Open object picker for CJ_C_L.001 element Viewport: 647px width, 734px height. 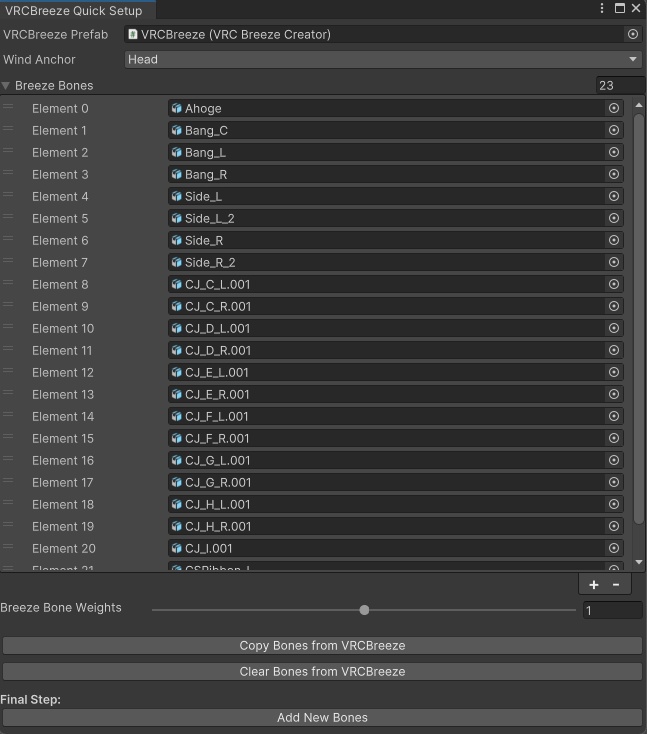[x=614, y=284]
